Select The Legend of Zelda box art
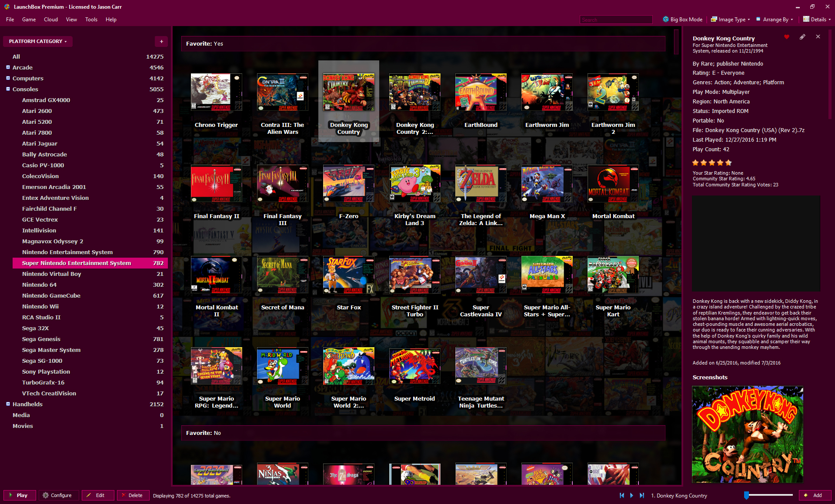 (481, 183)
